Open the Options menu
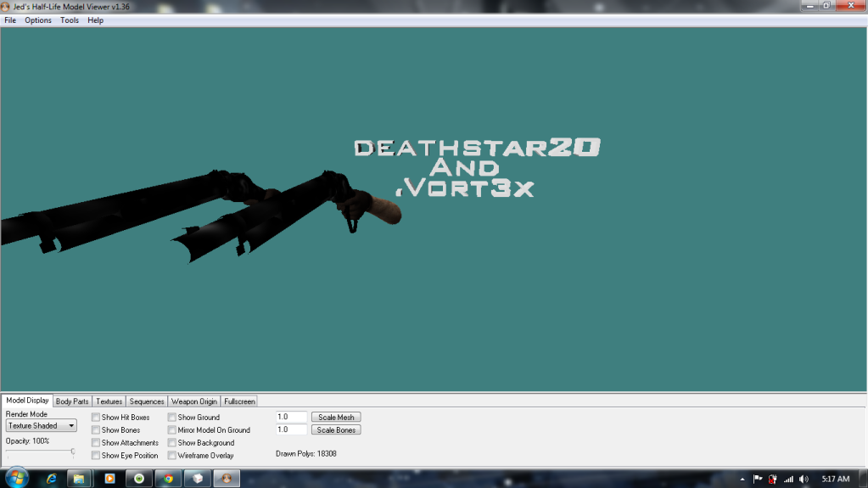This screenshot has height=488, width=868. (37, 20)
